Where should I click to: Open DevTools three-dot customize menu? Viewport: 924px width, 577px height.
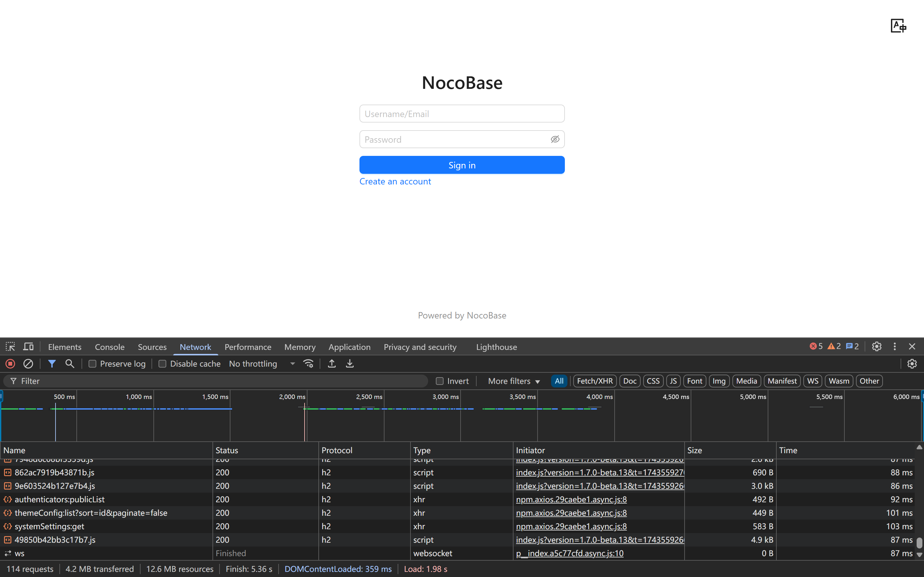pos(894,346)
